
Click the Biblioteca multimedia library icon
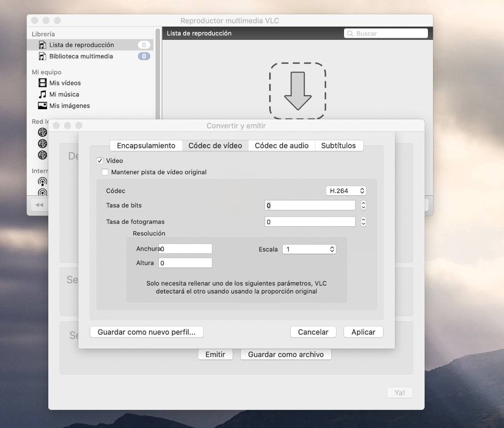pos(42,56)
